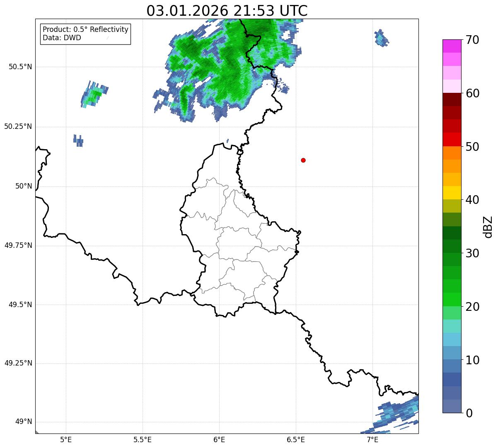Image resolution: width=498 pixels, height=448 pixels.
Task: Click the latitude label "49.5°N"
Action: (x=20, y=305)
